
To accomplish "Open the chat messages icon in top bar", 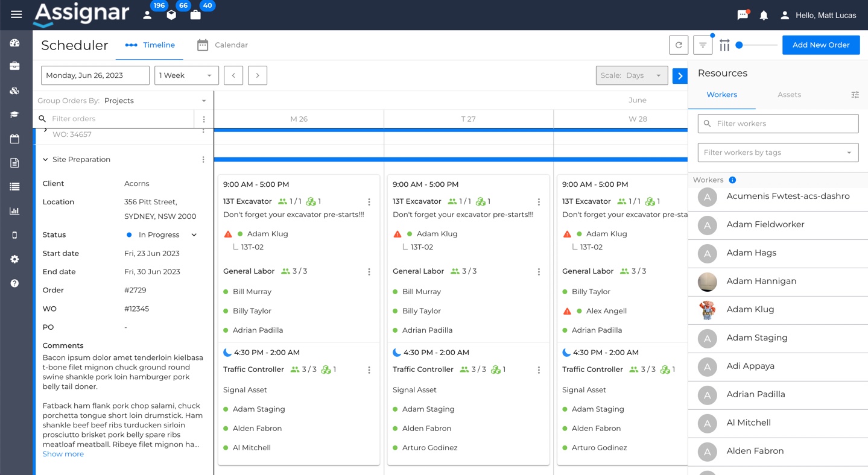I will pyautogui.click(x=742, y=14).
